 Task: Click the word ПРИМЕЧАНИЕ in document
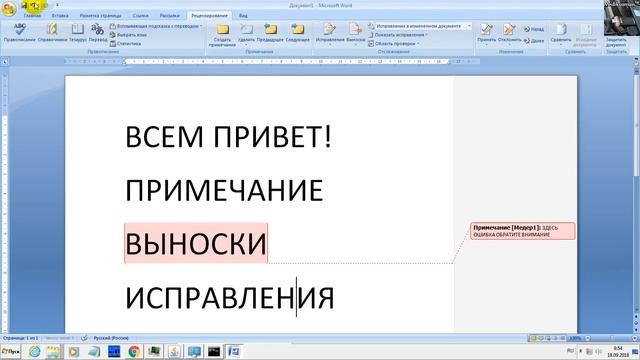224,190
